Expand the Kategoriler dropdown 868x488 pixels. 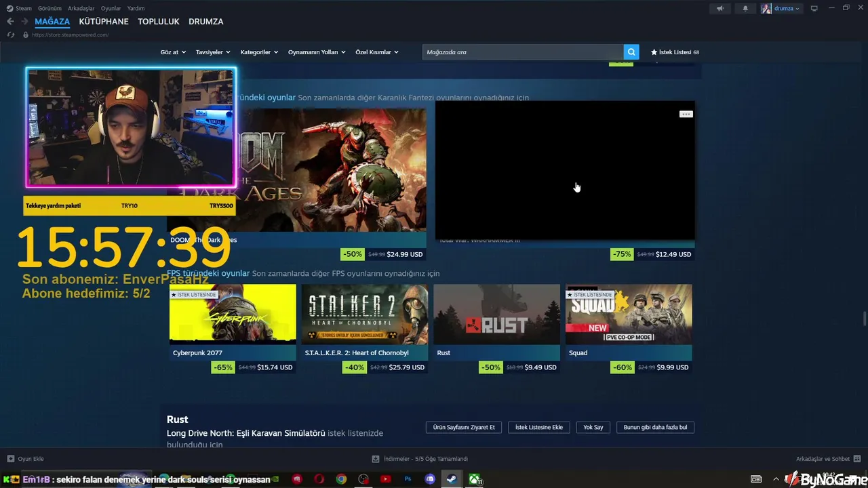[259, 52]
